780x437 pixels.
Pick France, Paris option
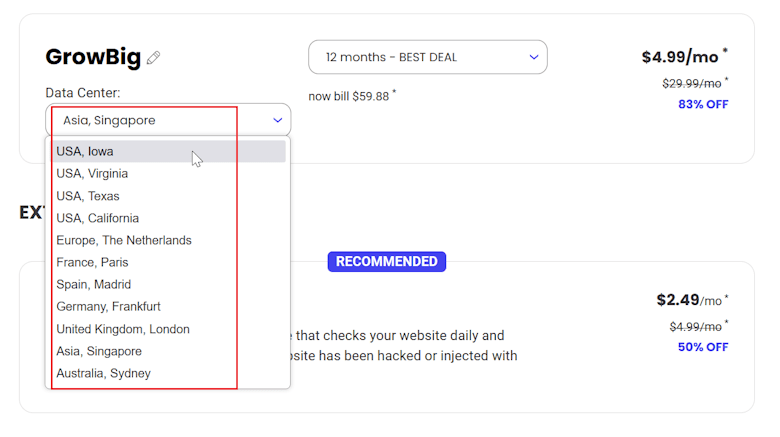pos(168,262)
